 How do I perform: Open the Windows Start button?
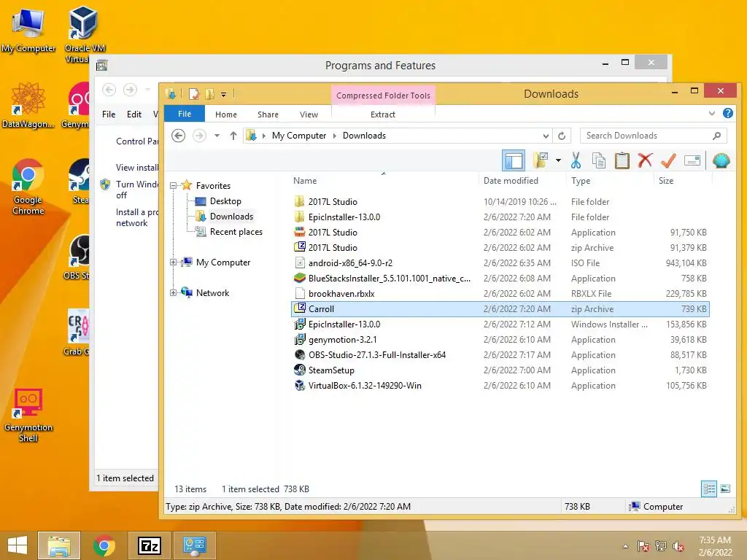click(18, 545)
